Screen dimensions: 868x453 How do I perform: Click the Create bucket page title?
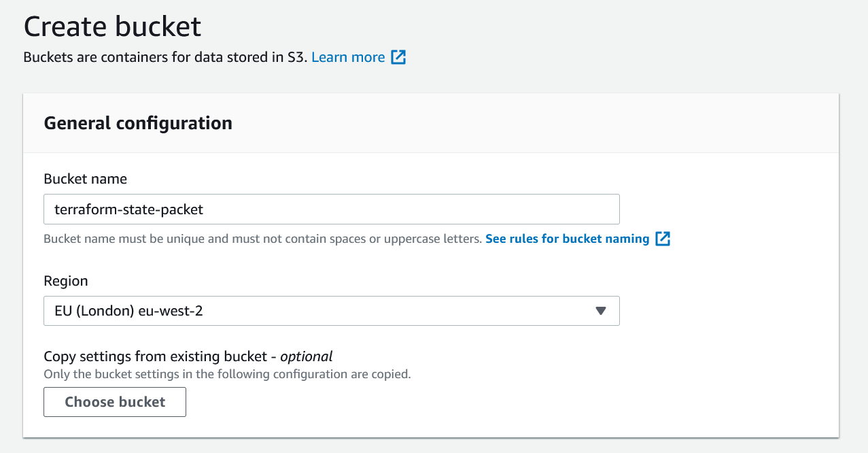113,27
